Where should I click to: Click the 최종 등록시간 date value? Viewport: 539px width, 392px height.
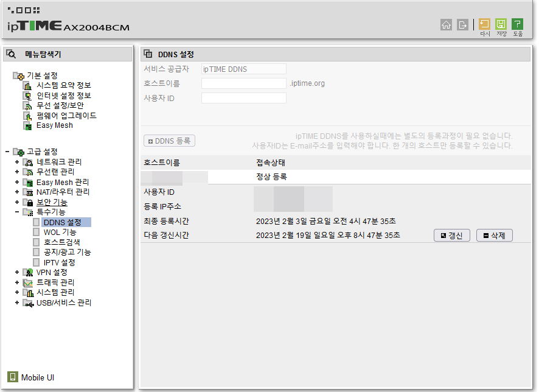tap(326, 221)
